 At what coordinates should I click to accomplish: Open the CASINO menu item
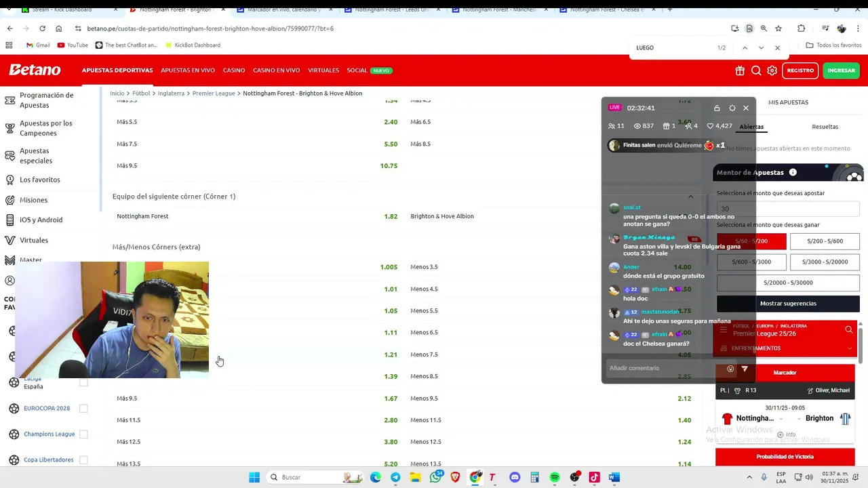tap(234, 70)
